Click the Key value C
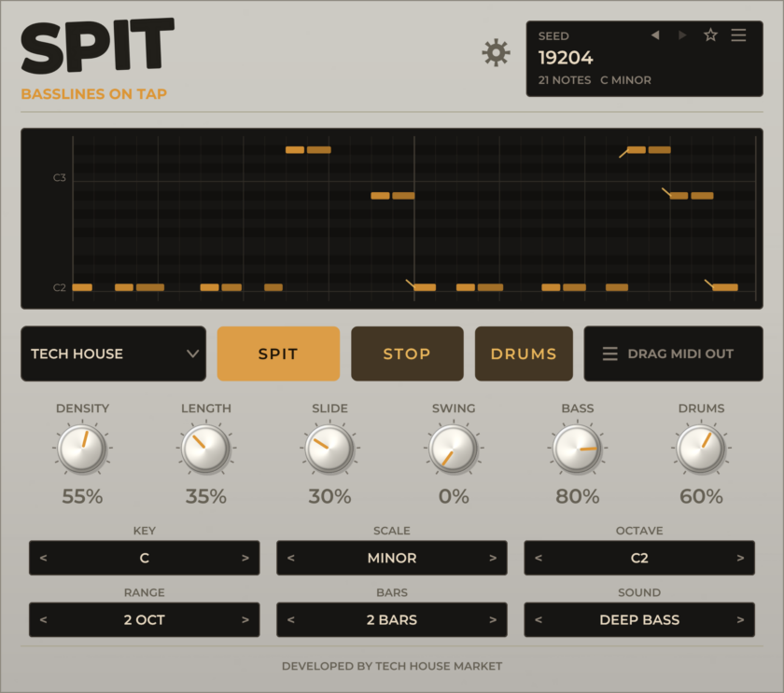The height and width of the screenshot is (693, 784). 145,558
